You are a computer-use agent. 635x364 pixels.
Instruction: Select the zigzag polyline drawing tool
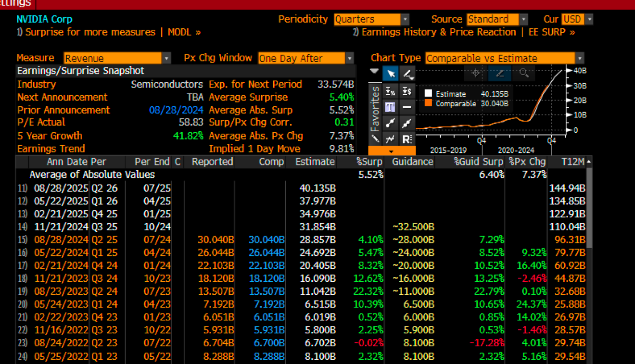(391, 139)
